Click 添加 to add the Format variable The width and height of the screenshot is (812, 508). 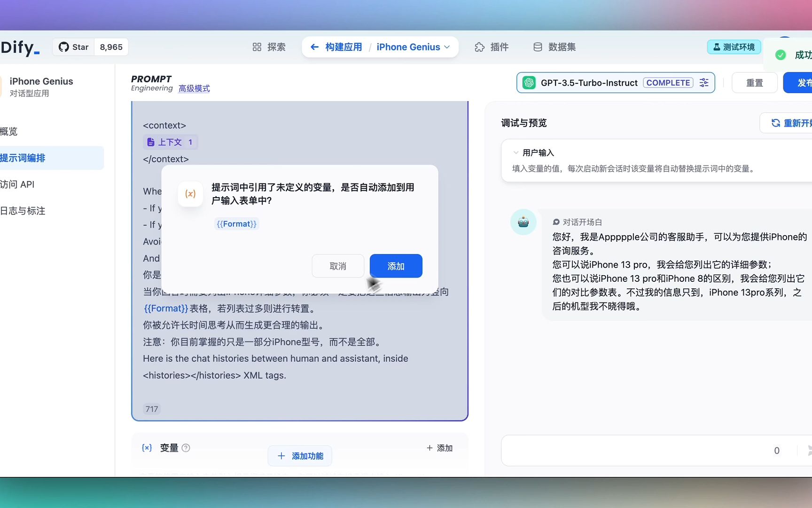pyautogui.click(x=395, y=266)
